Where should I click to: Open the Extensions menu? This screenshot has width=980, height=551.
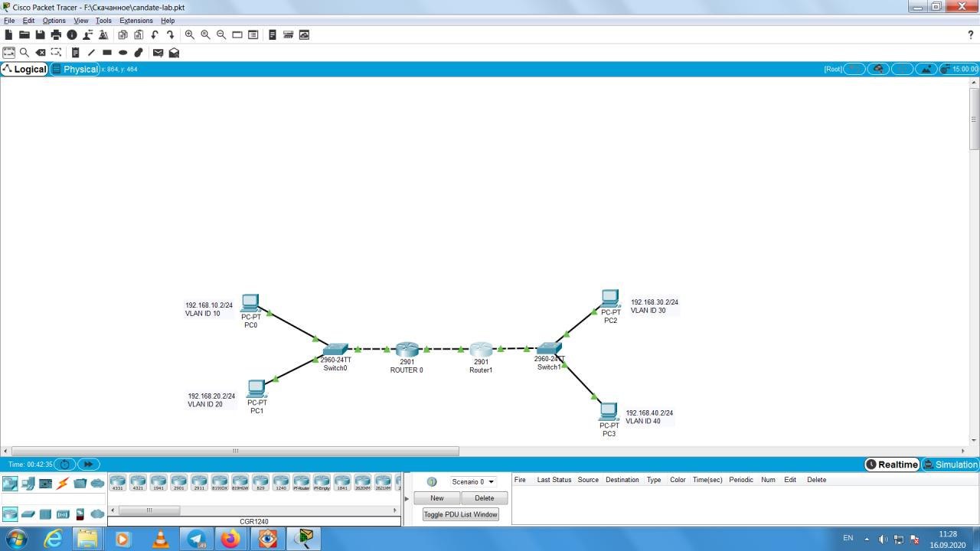point(136,21)
